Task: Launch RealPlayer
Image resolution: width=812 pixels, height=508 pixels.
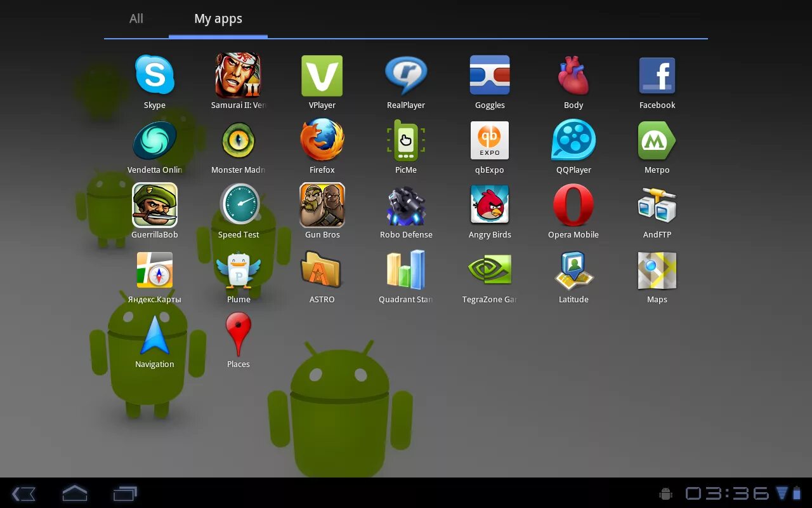Action: 406,75
